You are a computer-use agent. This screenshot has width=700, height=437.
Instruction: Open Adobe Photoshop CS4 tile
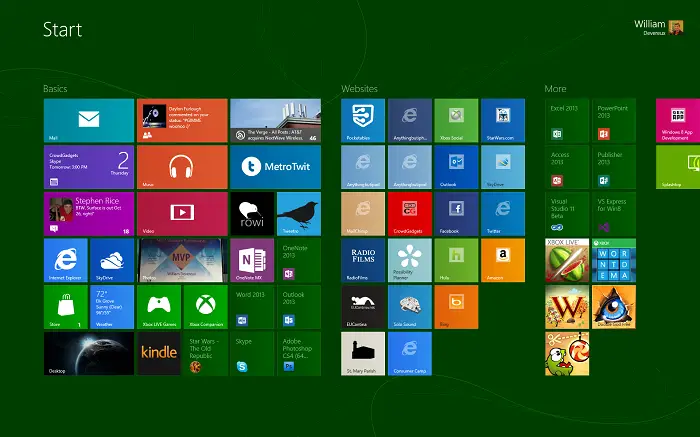coord(299,354)
